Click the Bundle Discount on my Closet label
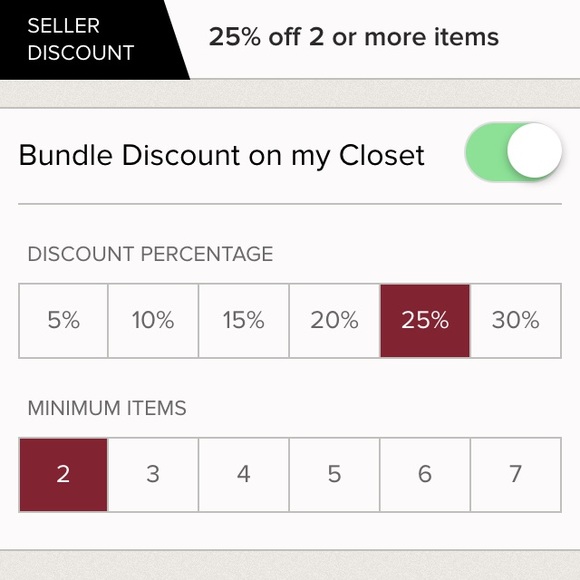 coord(221,155)
